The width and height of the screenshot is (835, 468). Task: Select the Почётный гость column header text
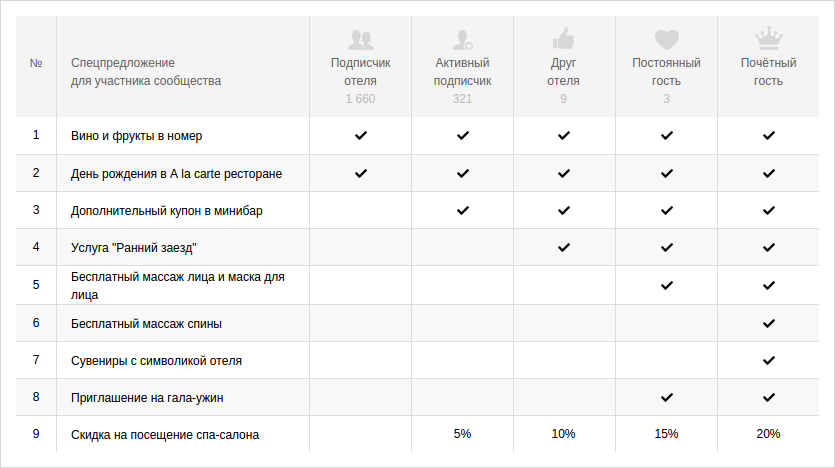tap(768, 72)
